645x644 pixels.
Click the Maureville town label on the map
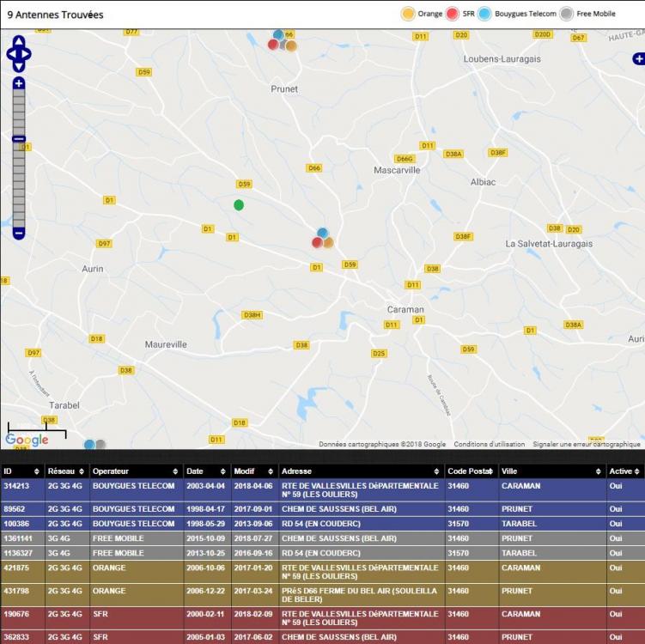[x=166, y=344]
